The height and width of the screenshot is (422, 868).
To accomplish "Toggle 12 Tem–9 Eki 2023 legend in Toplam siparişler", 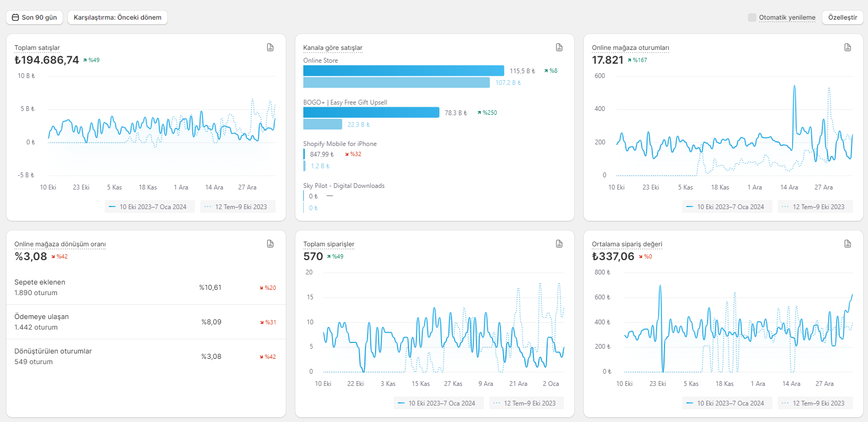I will click(x=526, y=403).
